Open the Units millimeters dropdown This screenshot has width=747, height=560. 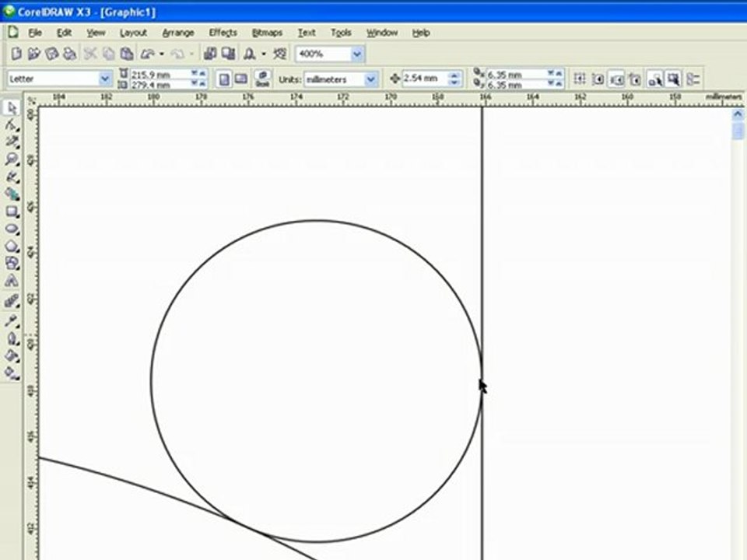370,79
